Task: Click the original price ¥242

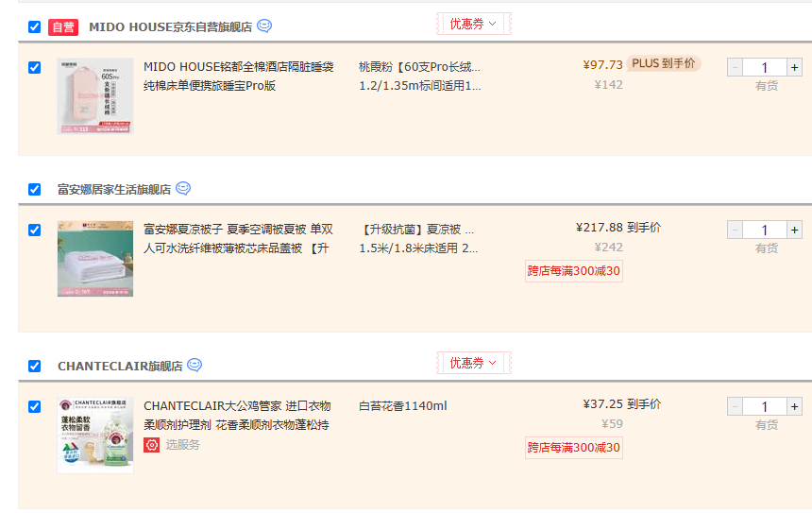Action: [608, 248]
